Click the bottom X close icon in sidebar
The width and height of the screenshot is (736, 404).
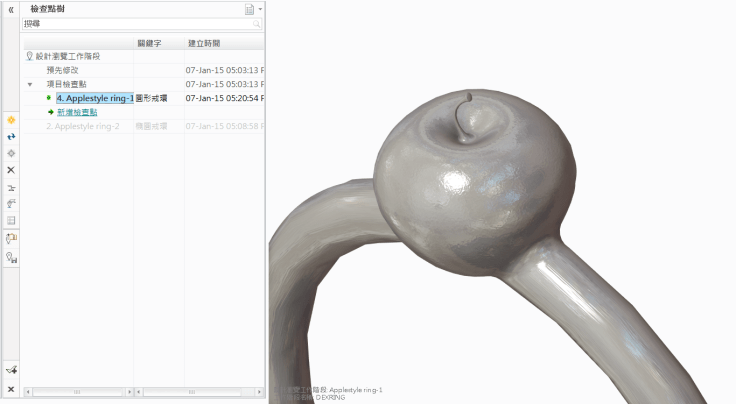11,388
